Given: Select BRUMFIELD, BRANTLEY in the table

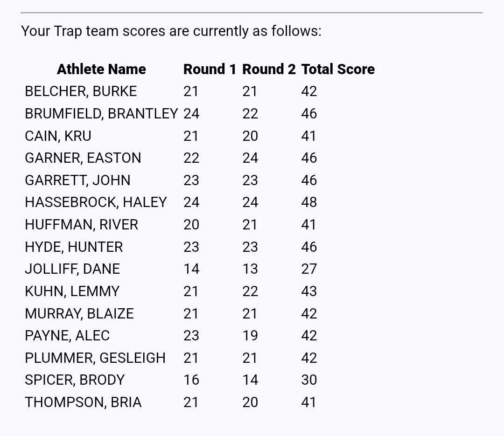Looking at the screenshot, I should tap(101, 113).
